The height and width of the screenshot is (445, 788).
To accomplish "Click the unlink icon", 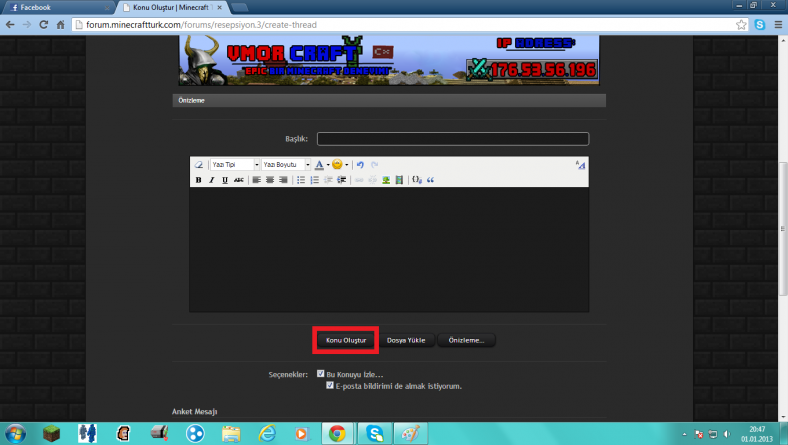I will click(x=372, y=180).
